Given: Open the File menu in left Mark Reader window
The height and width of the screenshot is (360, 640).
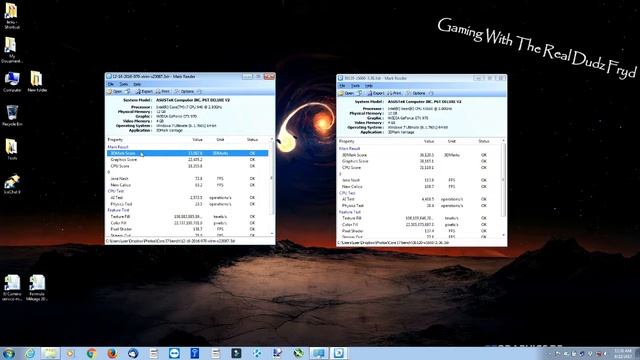Looking at the screenshot, I should (111, 84).
